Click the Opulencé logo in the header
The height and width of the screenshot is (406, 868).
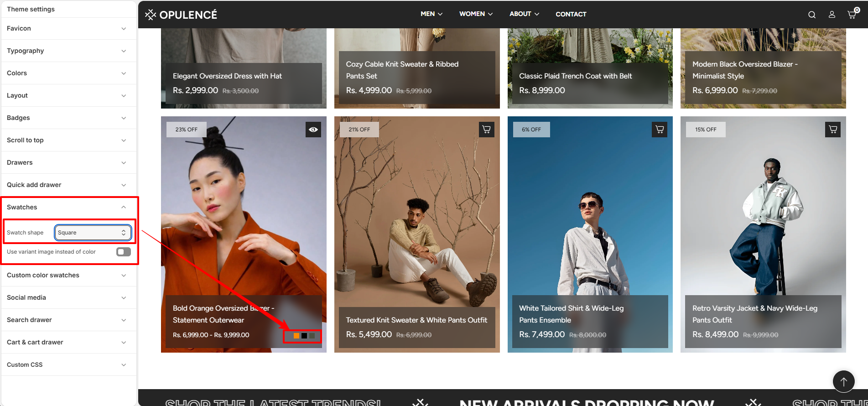(181, 15)
